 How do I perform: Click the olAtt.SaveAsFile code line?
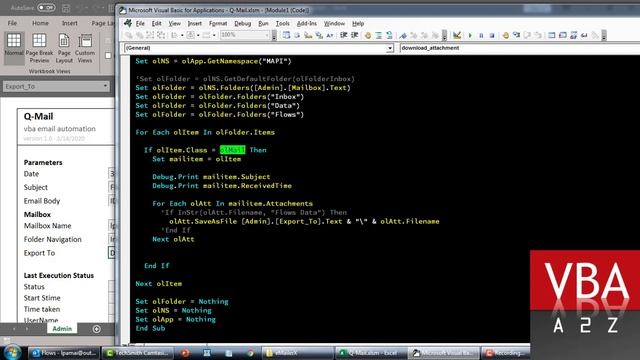pyautogui.click(x=304, y=221)
